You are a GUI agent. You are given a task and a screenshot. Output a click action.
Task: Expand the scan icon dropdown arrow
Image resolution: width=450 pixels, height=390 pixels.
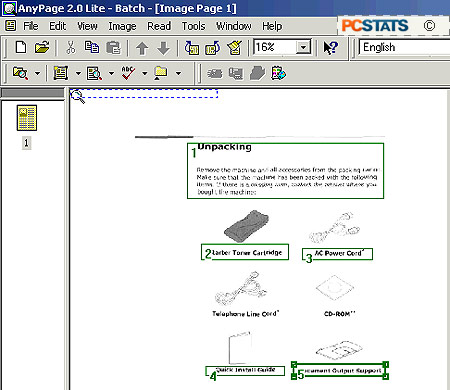click(38, 73)
